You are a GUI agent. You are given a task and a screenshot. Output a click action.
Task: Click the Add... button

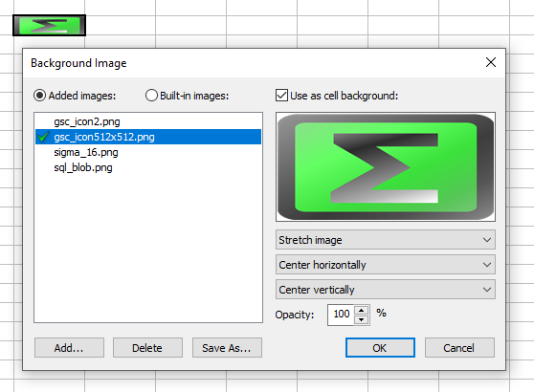click(69, 348)
